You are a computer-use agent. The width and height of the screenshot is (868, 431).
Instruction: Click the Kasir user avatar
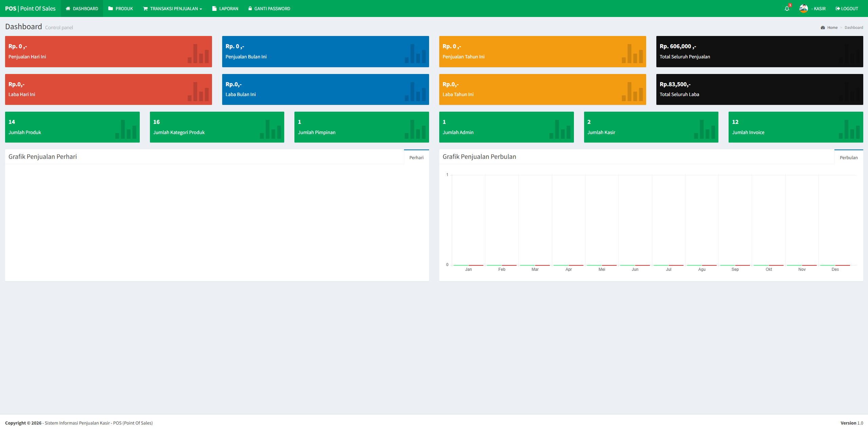point(803,8)
